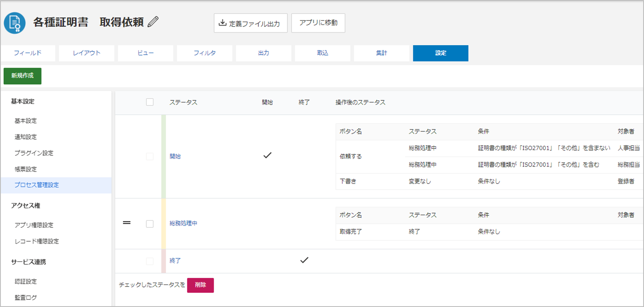The image size is (644, 307).
Task: Click the drag handle icon on 総務処理中 row
Action: pos(127,223)
